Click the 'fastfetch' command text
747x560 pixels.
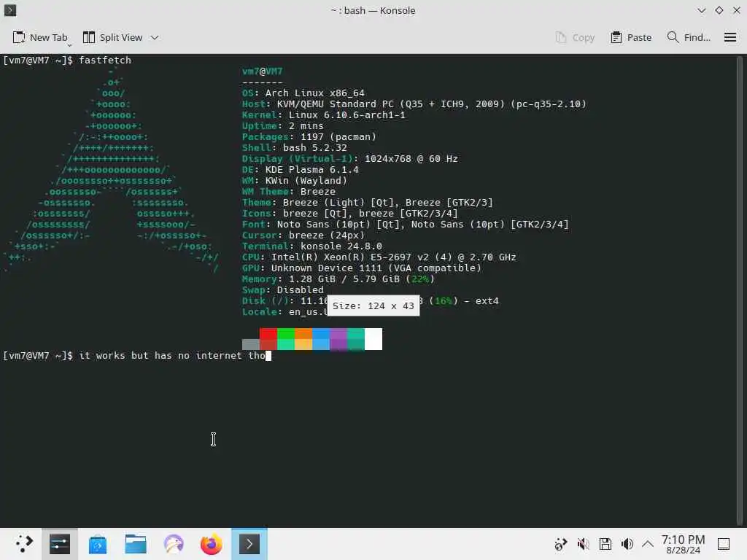point(105,60)
